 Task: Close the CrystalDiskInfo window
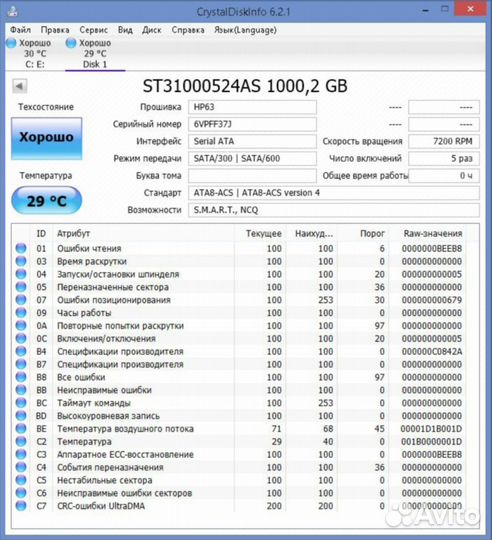pos(470,9)
